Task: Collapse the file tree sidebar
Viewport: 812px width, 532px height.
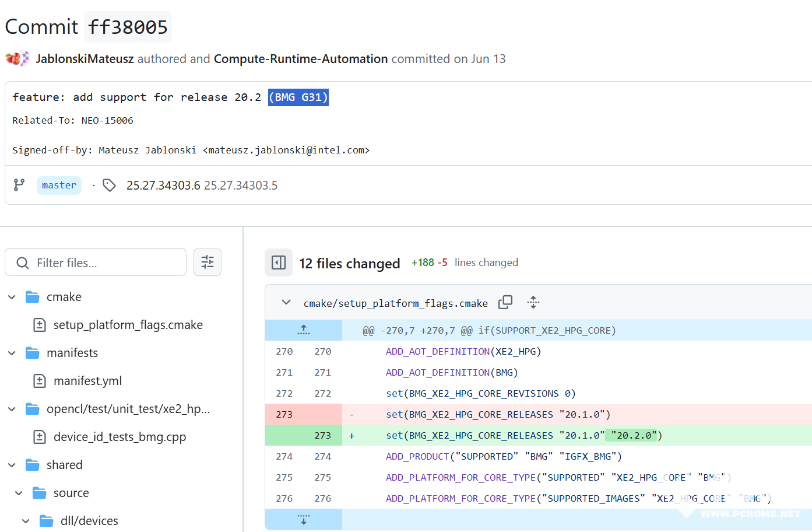Action: pyautogui.click(x=279, y=262)
